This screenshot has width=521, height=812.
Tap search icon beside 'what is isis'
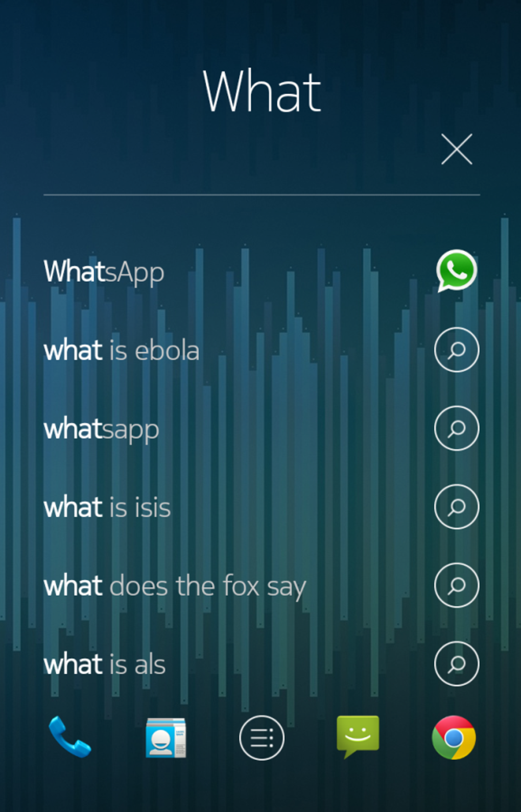(x=457, y=507)
